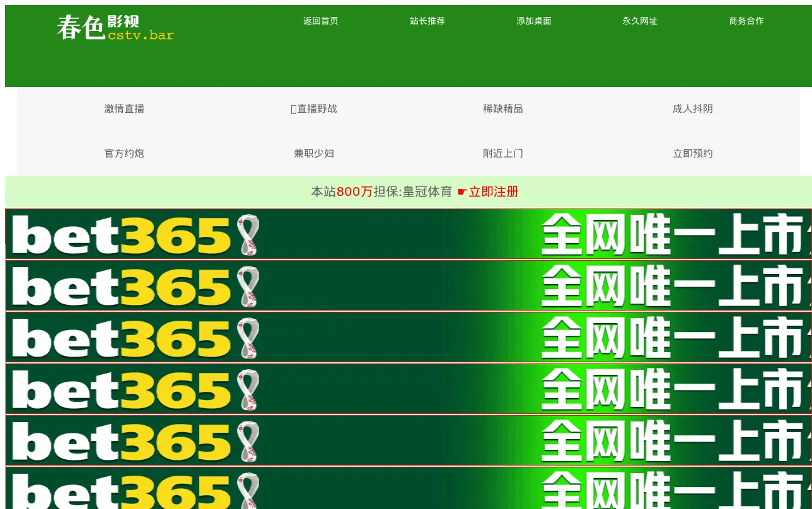Screen dimensions: 812x509
Task: Open the 稀缺精品 link
Action: pos(503,108)
